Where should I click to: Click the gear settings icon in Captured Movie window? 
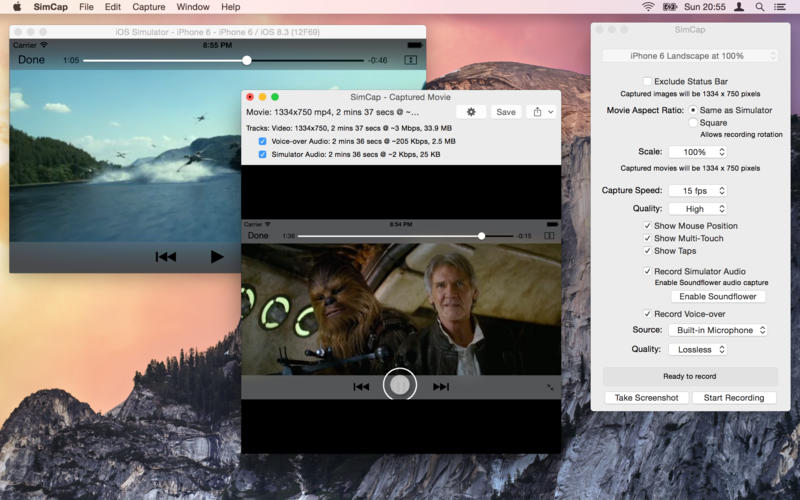click(x=471, y=112)
